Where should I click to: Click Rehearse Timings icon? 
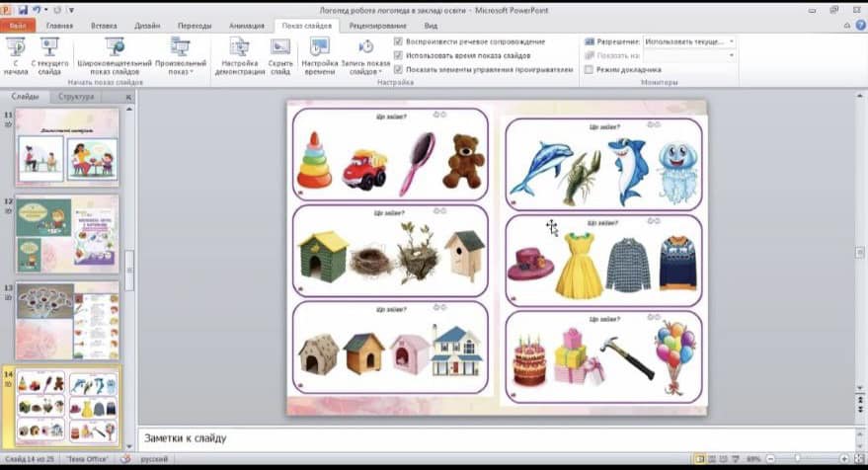click(319, 49)
